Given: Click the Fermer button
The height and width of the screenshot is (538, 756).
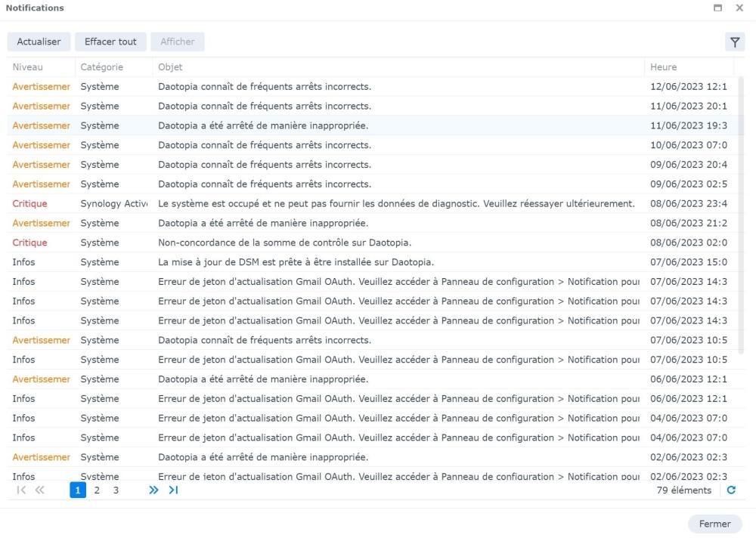Looking at the screenshot, I should 714,524.
